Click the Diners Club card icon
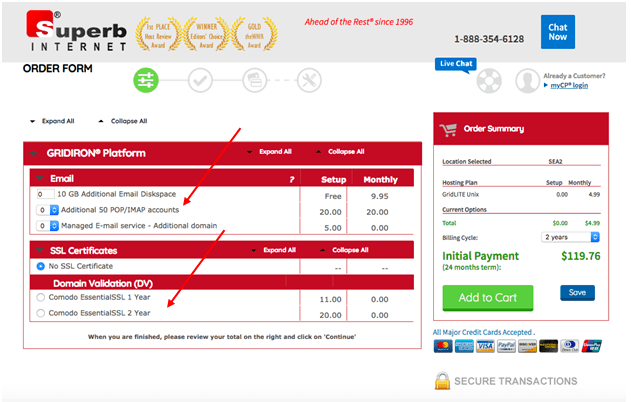631x402 pixels. click(x=569, y=346)
